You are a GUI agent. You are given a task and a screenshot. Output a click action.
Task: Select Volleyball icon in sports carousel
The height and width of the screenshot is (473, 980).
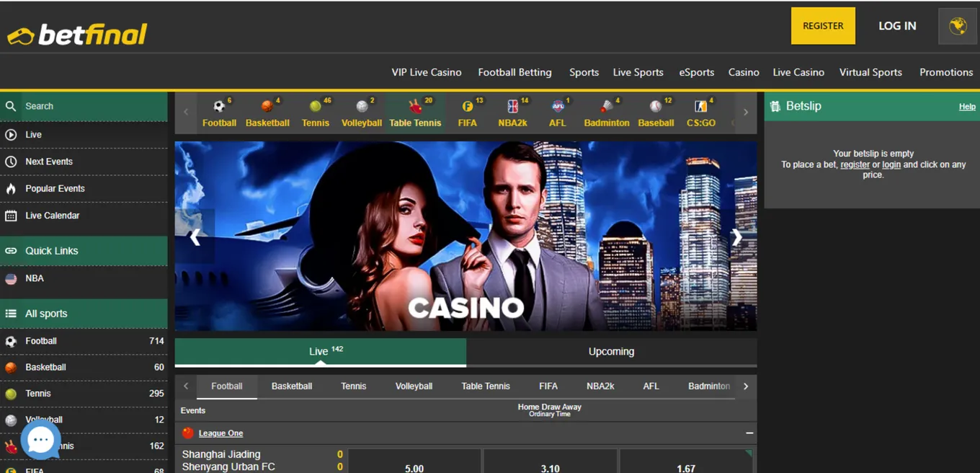[x=362, y=107]
